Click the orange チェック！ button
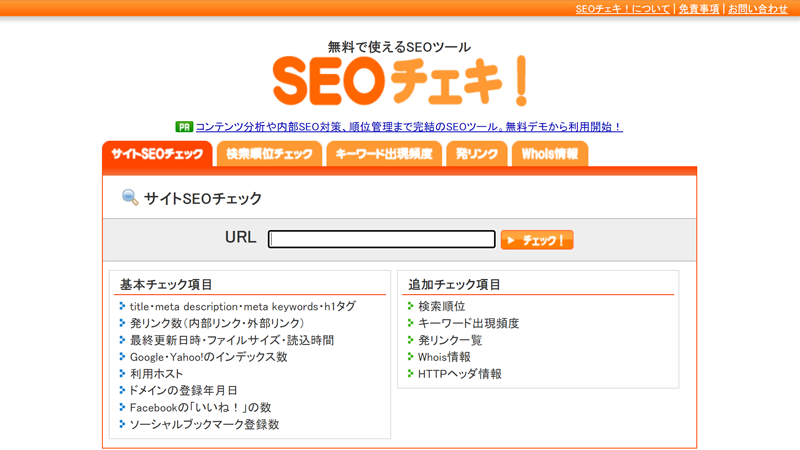 [537, 240]
